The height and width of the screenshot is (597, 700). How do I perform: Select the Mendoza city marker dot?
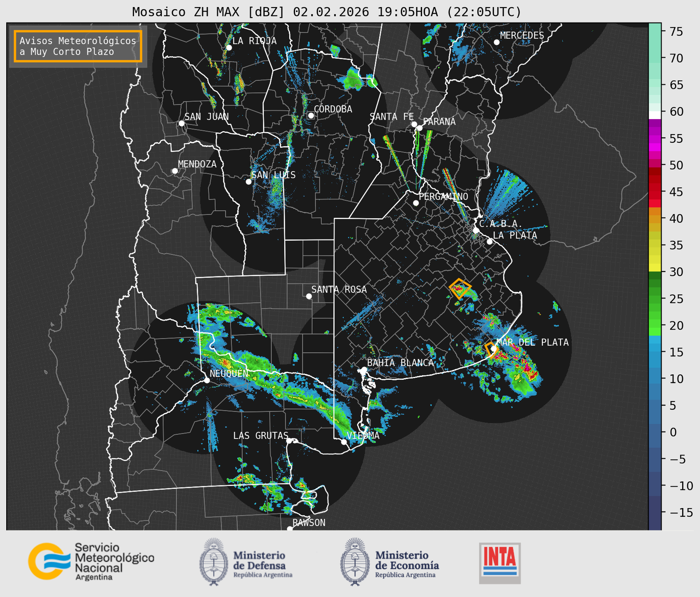pos(175,171)
